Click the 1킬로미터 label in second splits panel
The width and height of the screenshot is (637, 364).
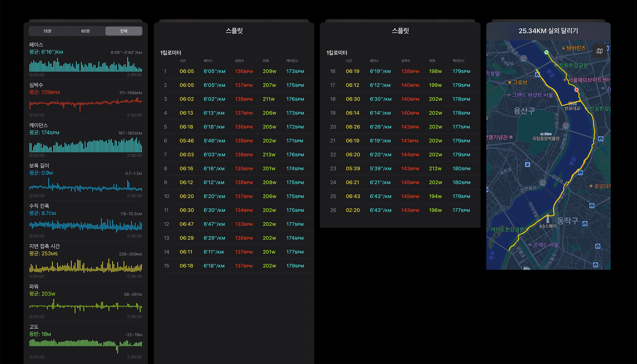pyautogui.click(x=337, y=53)
